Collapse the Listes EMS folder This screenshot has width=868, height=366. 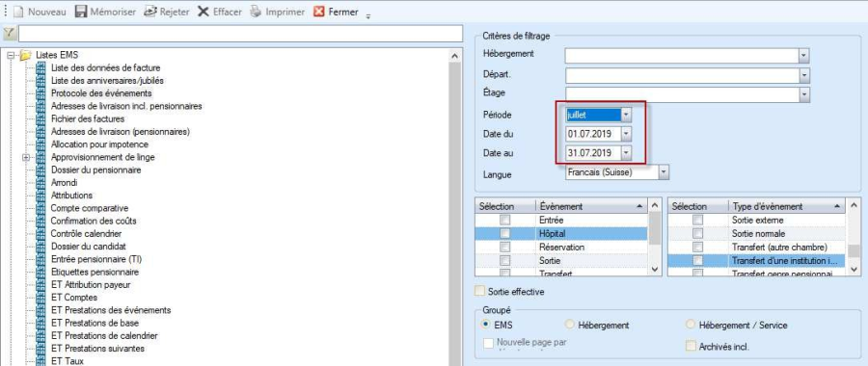(x=10, y=55)
